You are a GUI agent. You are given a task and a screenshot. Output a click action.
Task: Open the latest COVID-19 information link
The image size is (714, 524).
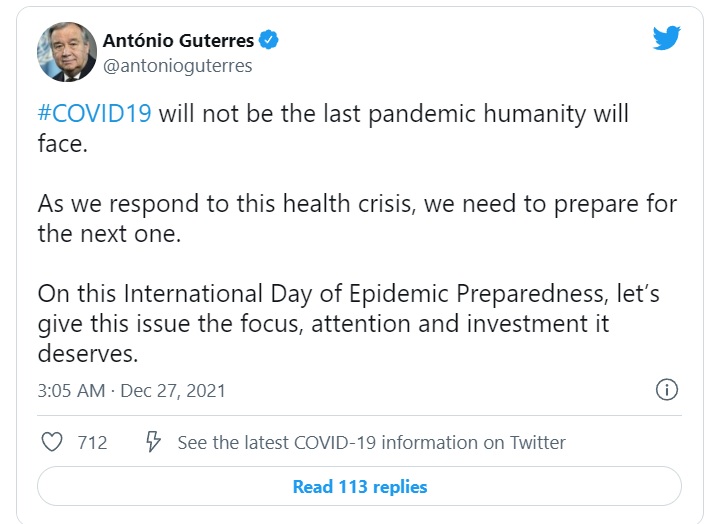pos(371,442)
